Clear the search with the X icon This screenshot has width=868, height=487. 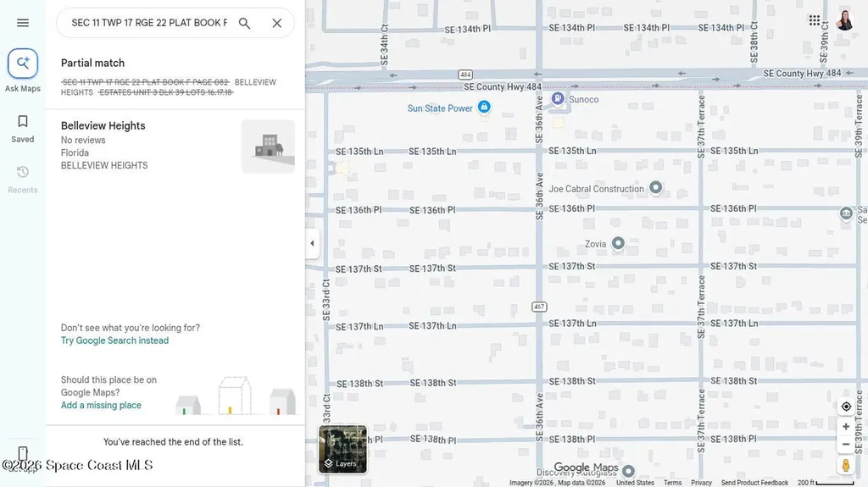coord(277,23)
